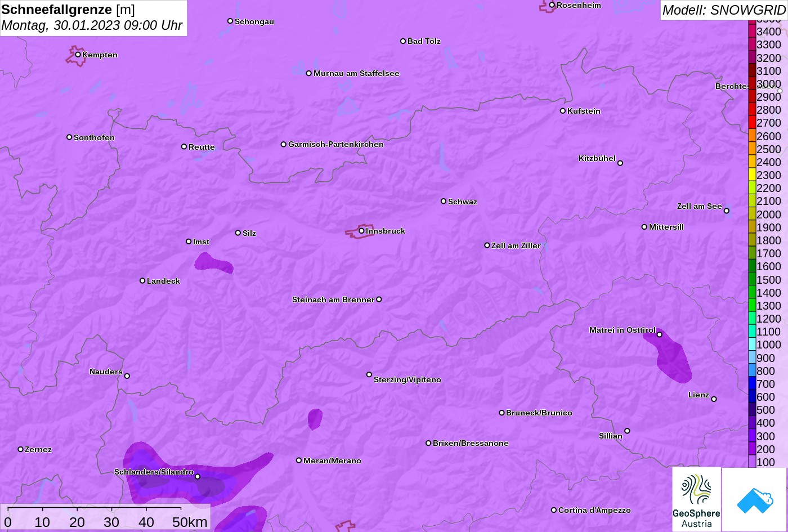Click the Schlanders/Silandro marker dot
The width and height of the screenshot is (788, 532).
(x=198, y=477)
